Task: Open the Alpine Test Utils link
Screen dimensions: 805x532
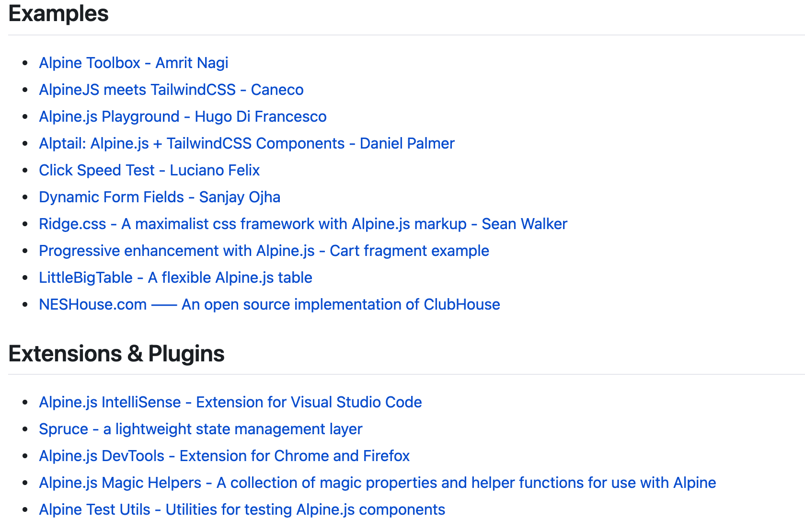Action: click(x=242, y=509)
